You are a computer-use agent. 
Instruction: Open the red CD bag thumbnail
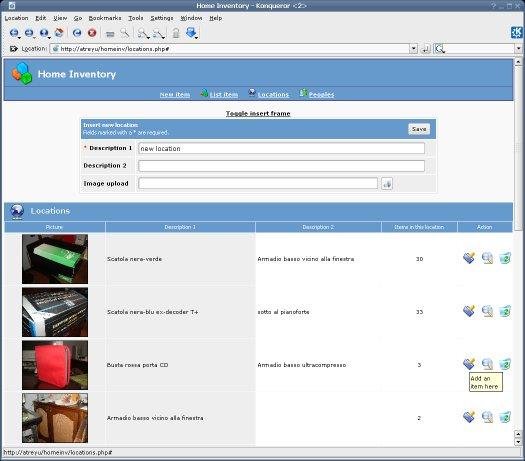pos(55,365)
